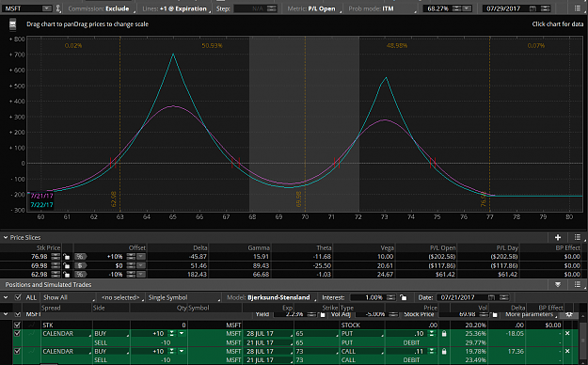Click the 7/22/17 line legend label

pyautogui.click(x=41, y=205)
